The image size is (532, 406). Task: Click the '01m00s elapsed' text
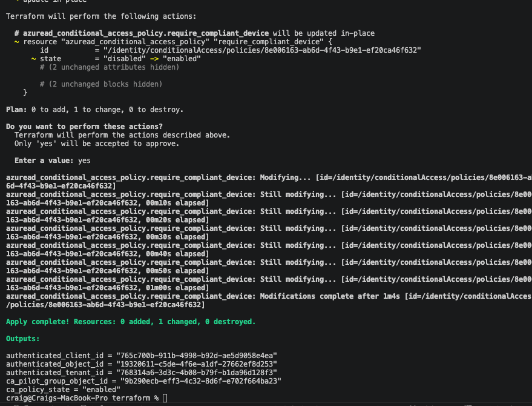tap(176, 288)
